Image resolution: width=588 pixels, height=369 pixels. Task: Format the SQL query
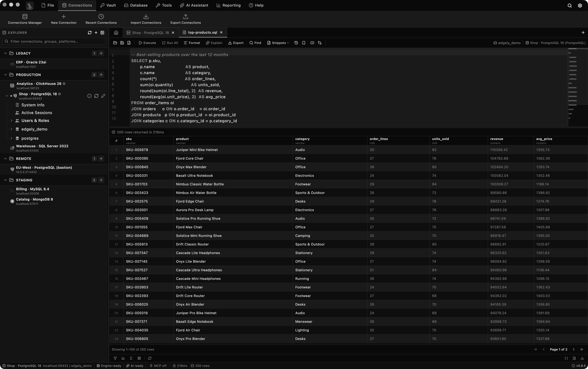tap(192, 43)
